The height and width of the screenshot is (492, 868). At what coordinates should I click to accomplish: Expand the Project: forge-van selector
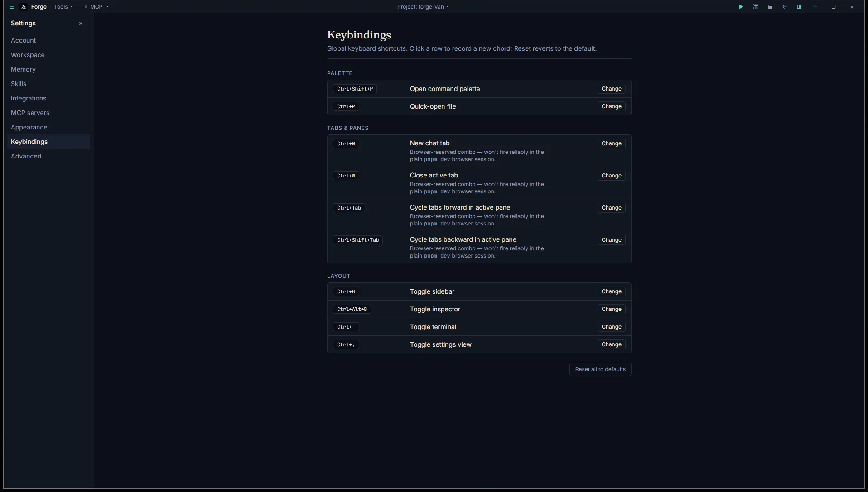click(423, 7)
